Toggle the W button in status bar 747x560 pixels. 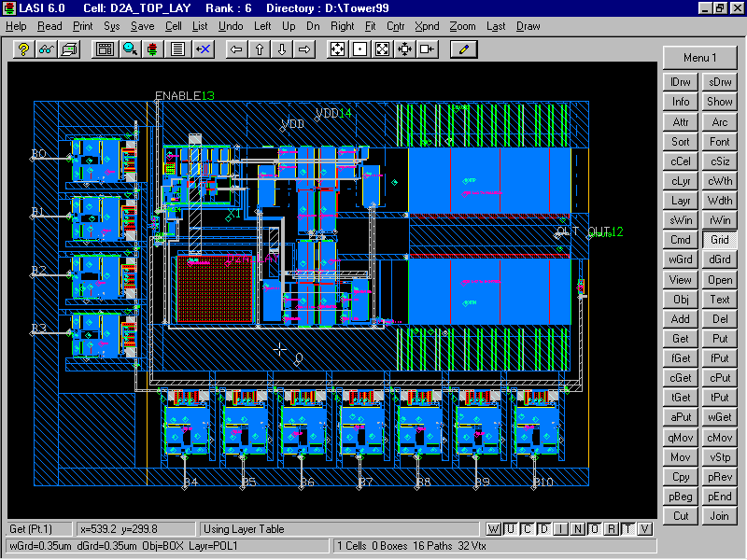494,529
